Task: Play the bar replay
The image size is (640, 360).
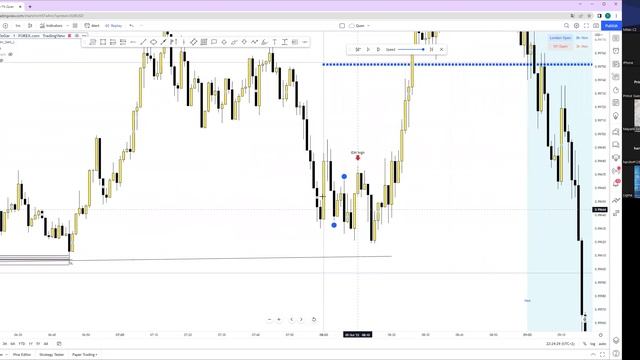Action: (x=368, y=49)
